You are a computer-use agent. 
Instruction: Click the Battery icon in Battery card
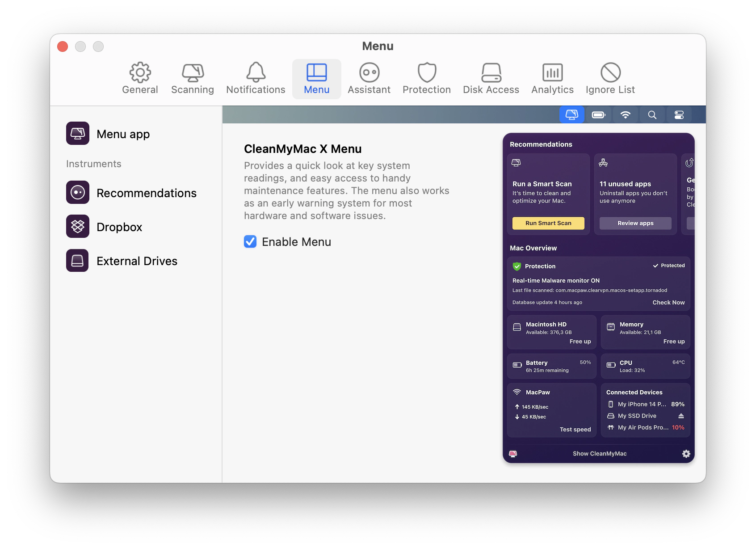517,365
